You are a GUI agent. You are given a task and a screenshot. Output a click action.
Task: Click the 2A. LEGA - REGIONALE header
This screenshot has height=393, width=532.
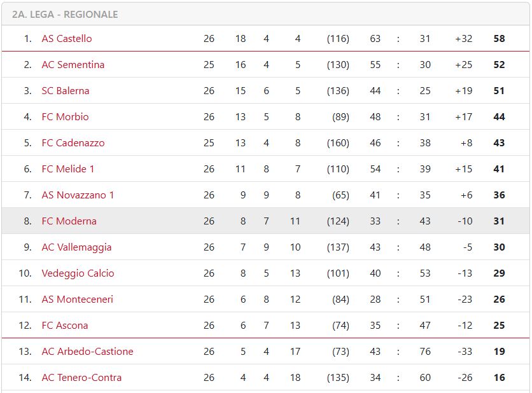pyautogui.click(x=65, y=15)
